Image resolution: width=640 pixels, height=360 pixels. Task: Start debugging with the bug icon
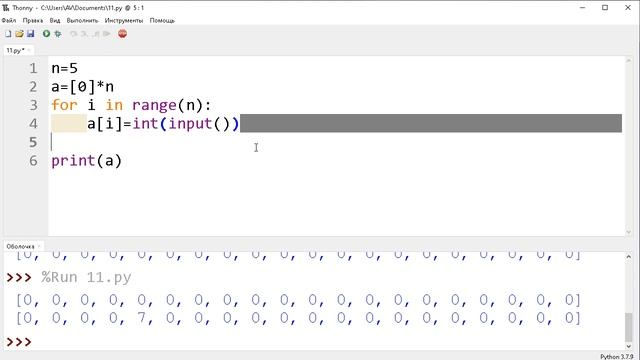coord(58,34)
